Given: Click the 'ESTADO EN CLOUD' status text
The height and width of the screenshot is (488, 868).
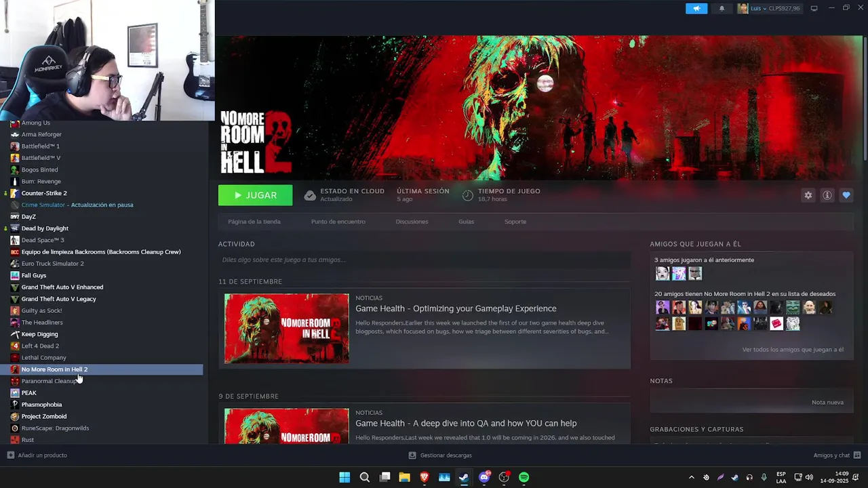Looking at the screenshot, I should coord(352,191).
